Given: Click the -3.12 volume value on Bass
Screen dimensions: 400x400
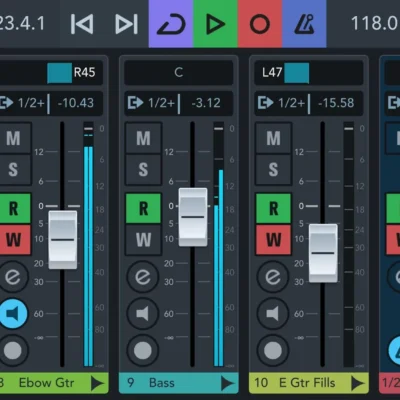Looking at the screenshot, I should (x=206, y=103).
